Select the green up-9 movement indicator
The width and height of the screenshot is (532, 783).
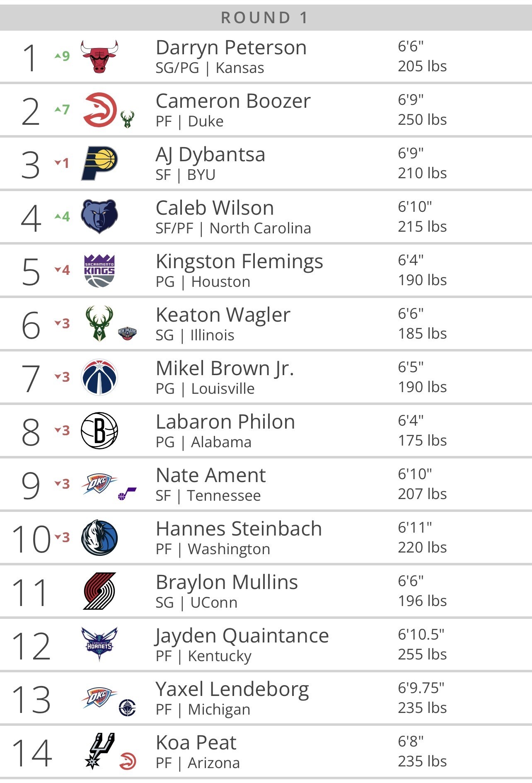62,56
